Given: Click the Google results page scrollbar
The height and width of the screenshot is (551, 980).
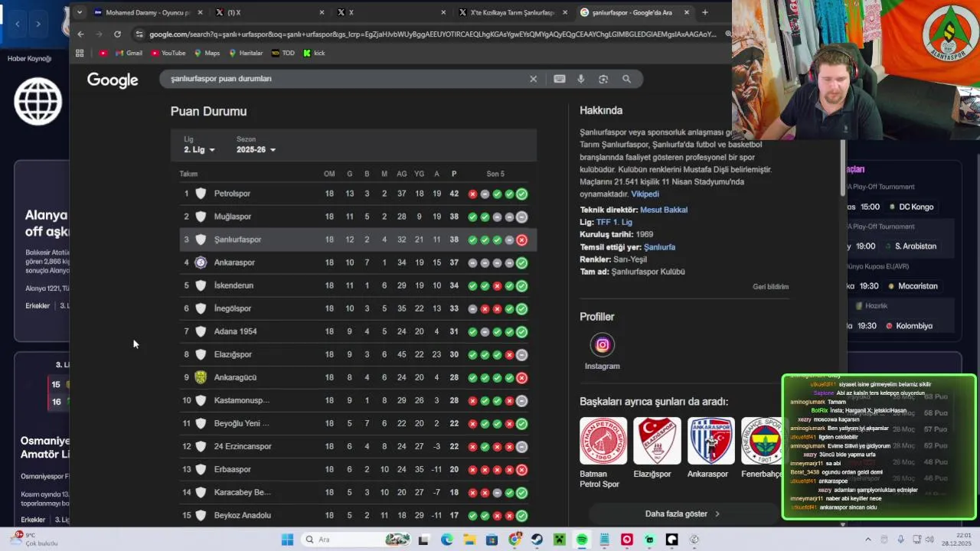Looking at the screenshot, I should [843, 168].
